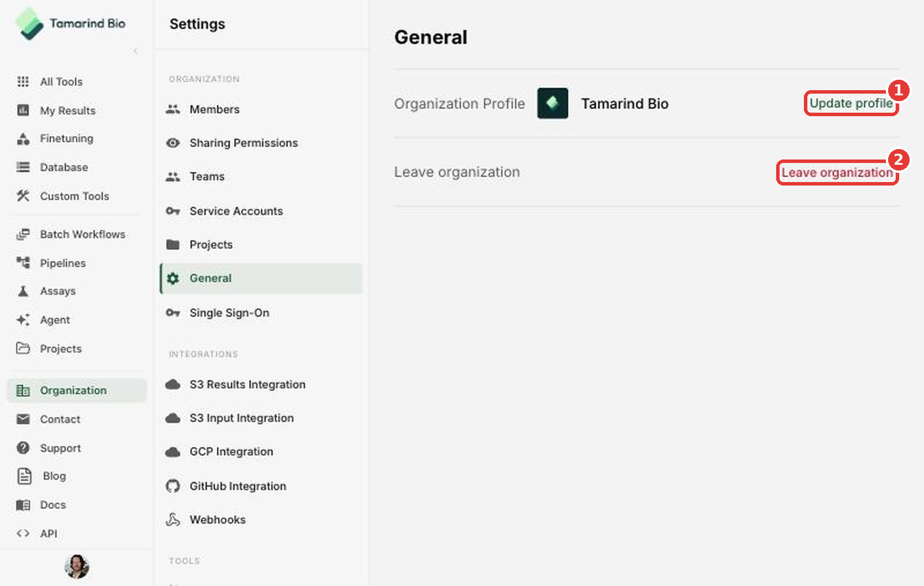Click the Sharing Permissions eye icon
This screenshot has height=586, width=924.
(x=173, y=143)
